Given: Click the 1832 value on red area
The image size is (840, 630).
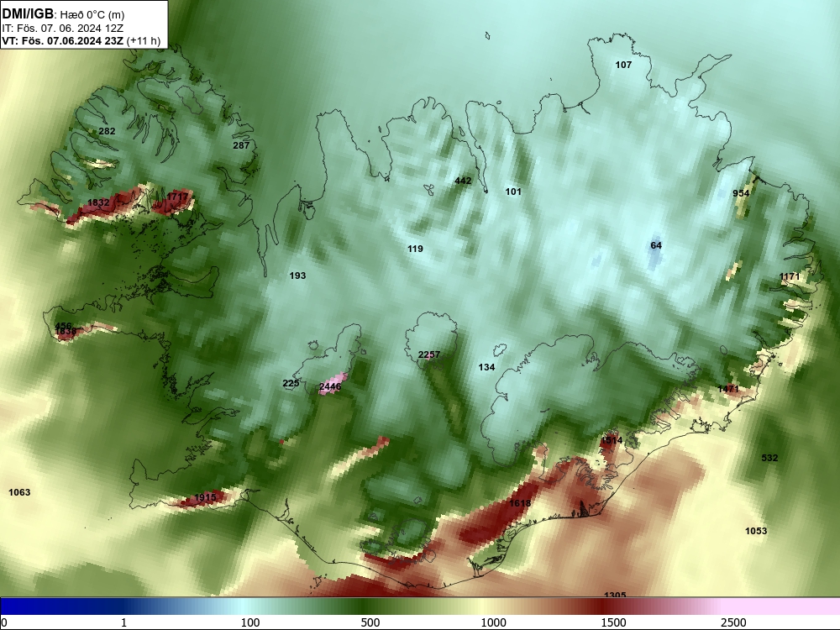Looking at the screenshot, I should (x=98, y=202).
